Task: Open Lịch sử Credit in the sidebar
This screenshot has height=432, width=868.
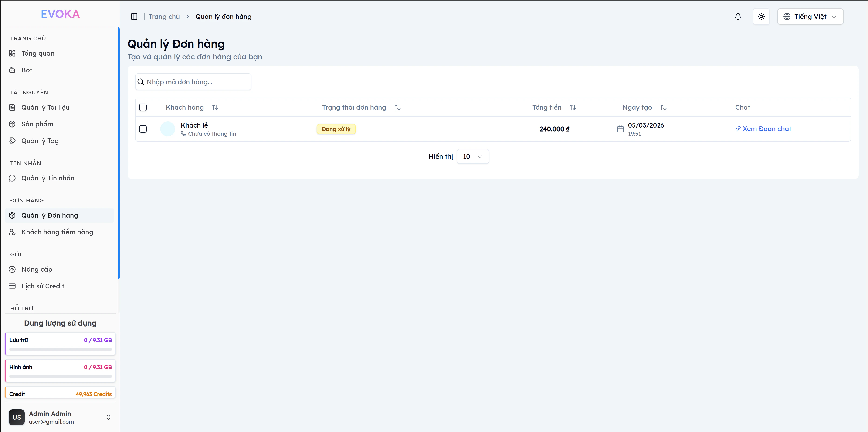Action: tap(42, 286)
